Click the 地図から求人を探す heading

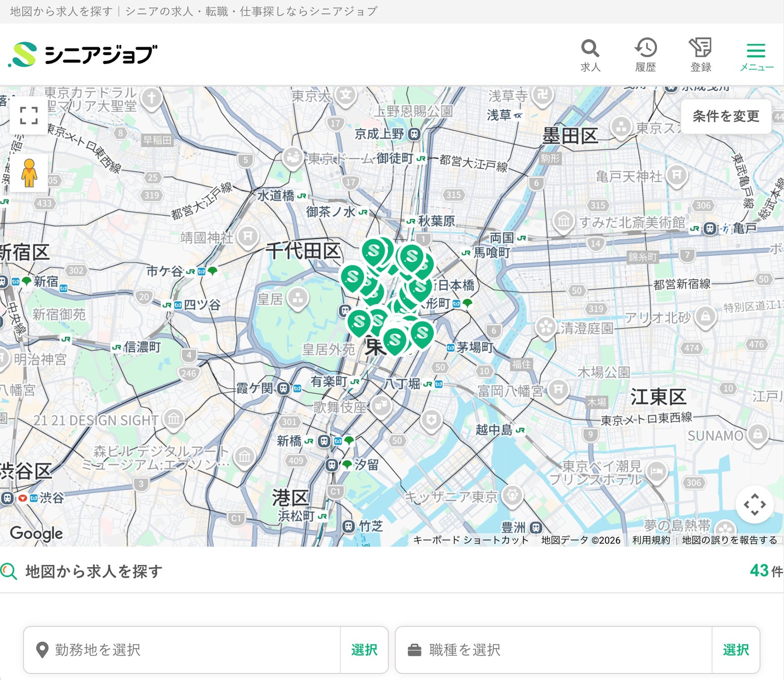coord(94,571)
